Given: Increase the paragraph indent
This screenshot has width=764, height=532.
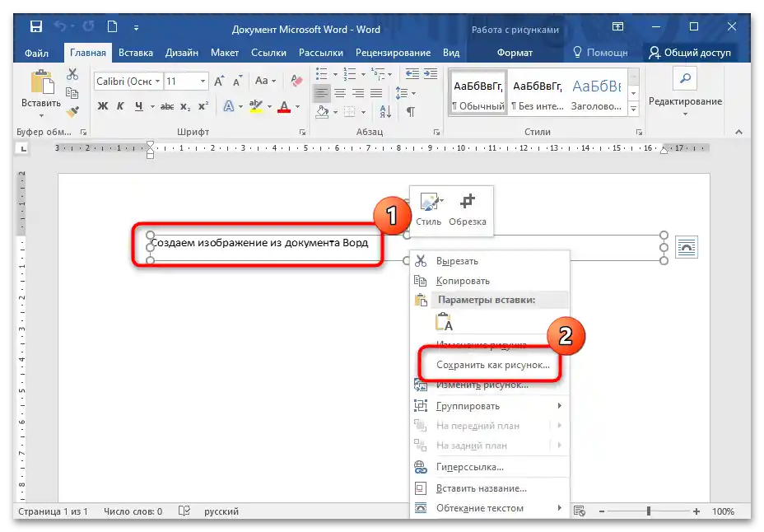Looking at the screenshot, I should [x=431, y=74].
